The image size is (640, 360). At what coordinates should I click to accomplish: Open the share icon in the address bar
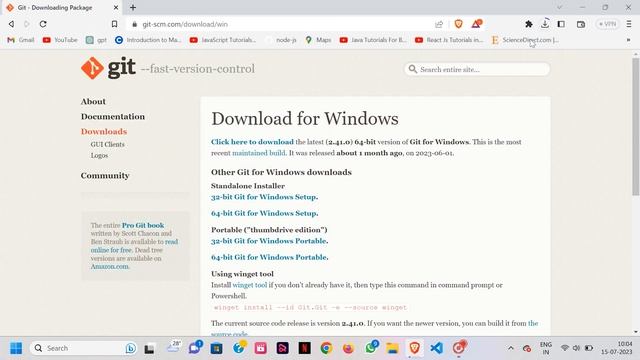tap(439, 24)
